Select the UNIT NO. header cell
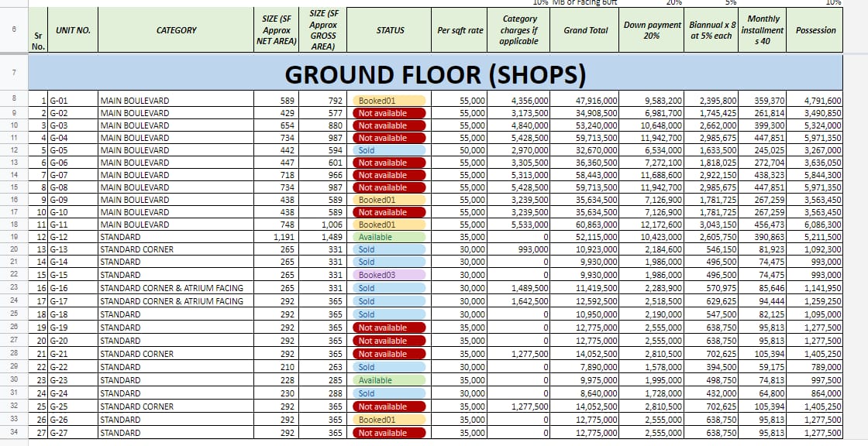 click(x=73, y=30)
